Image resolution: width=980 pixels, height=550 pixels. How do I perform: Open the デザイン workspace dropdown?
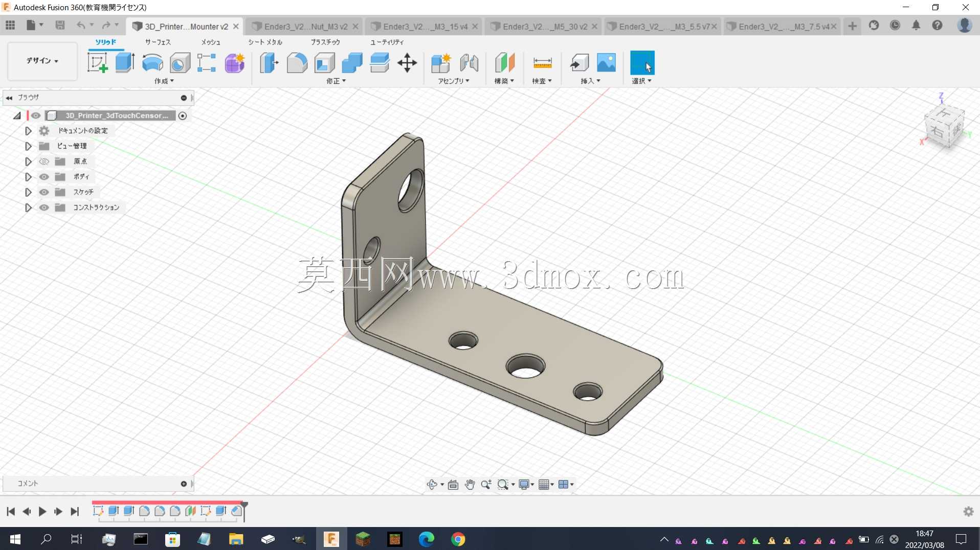coord(42,61)
